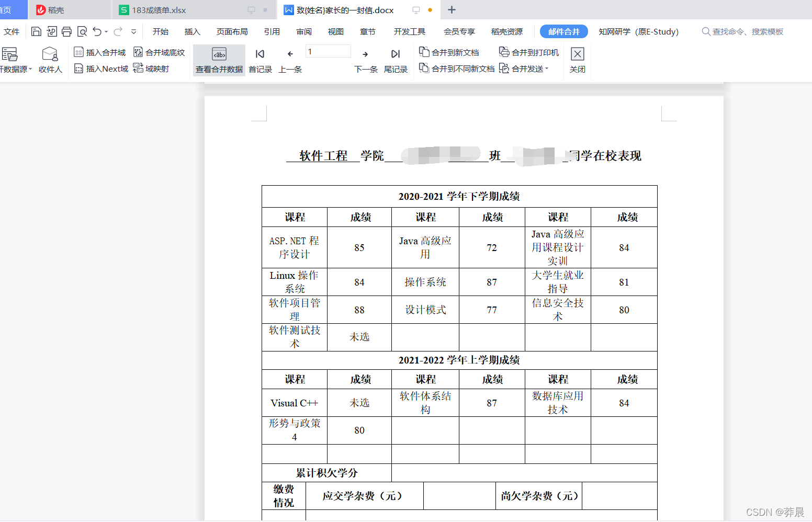Switch to the 视图 tab
812x522 pixels.
point(336,32)
